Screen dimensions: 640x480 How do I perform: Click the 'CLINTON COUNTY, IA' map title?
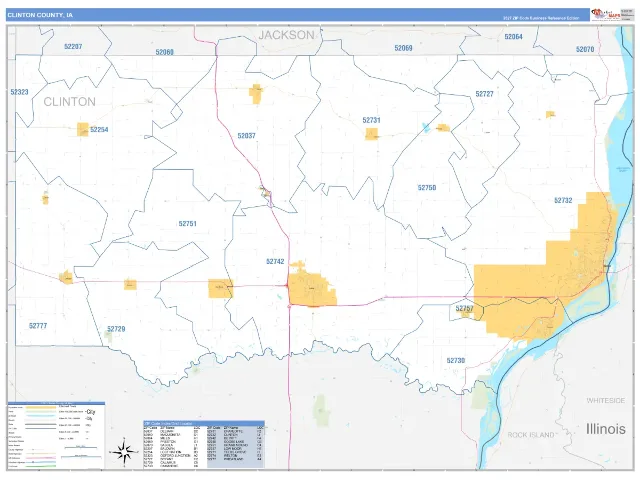[40, 15]
